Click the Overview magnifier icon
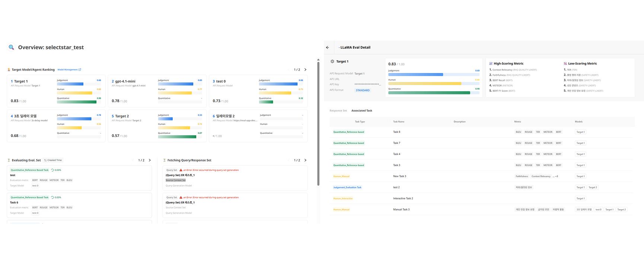 (12, 47)
